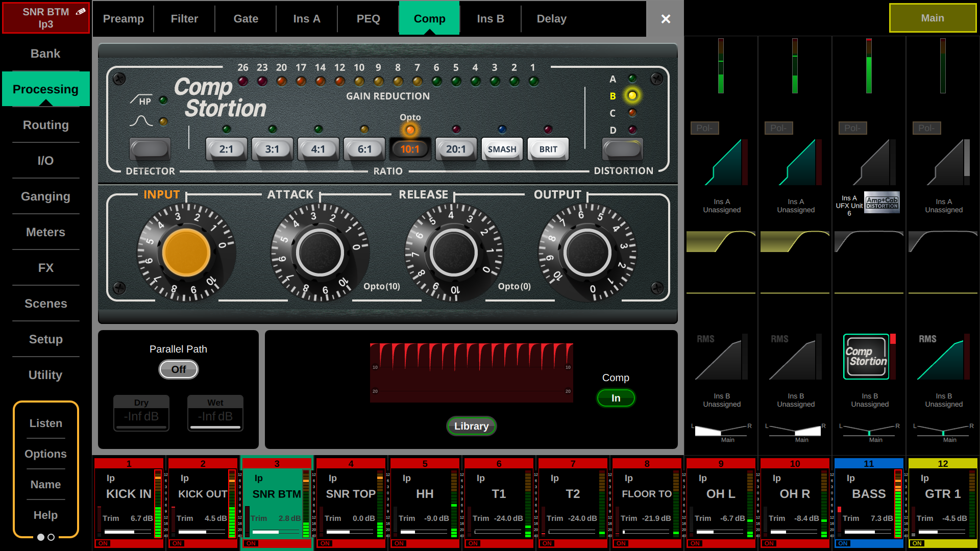Click the Amp+Cab Distortion insert thumbnail

(881, 203)
